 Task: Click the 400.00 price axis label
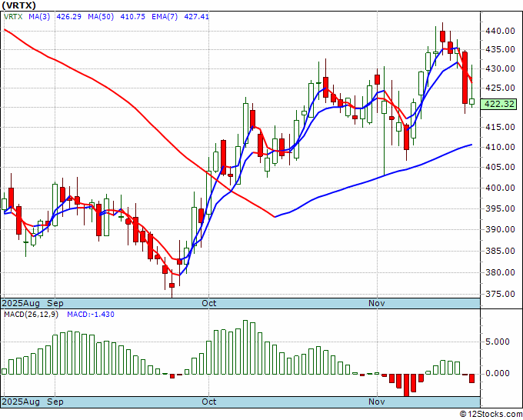click(499, 188)
